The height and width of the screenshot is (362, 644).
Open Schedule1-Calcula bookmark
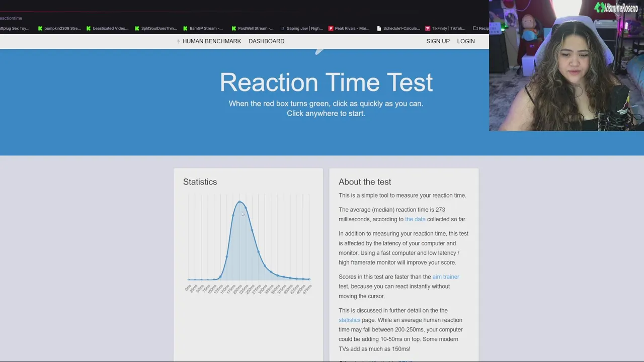398,28
